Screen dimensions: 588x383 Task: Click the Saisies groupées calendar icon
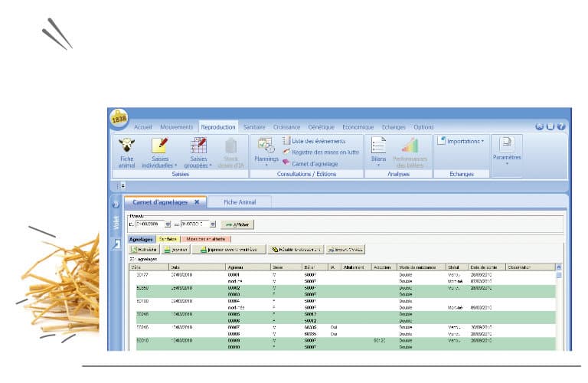(x=198, y=145)
